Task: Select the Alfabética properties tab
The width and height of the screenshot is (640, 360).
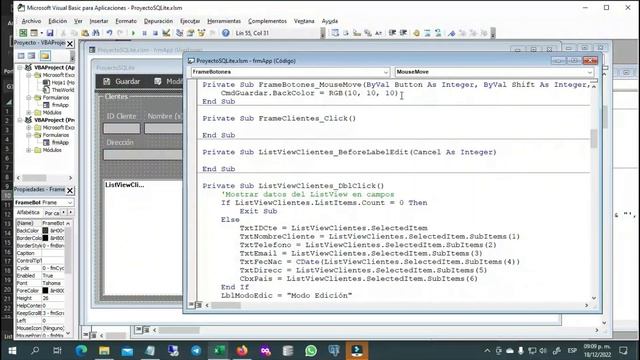Action: click(x=28, y=213)
